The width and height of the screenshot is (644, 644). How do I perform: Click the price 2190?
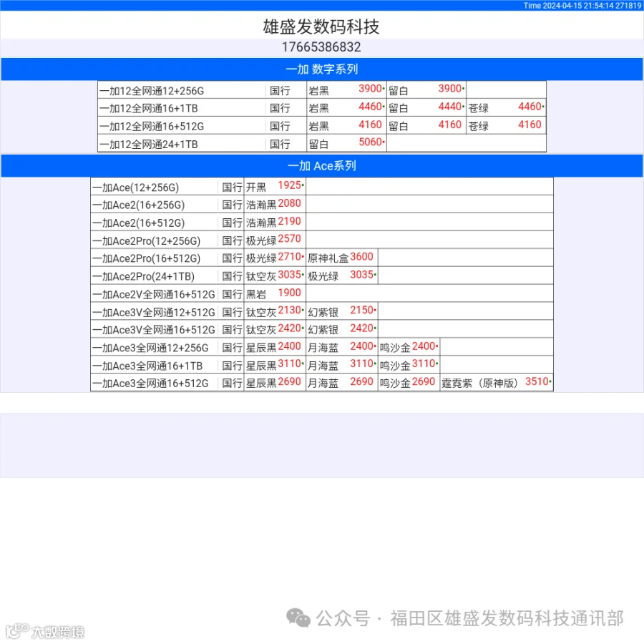pyautogui.click(x=290, y=221)
